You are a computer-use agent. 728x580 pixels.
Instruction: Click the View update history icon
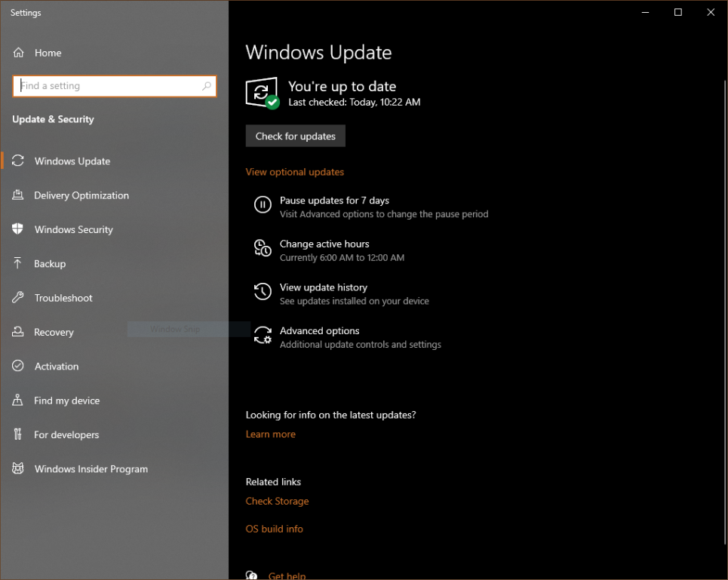coord(263,292)
